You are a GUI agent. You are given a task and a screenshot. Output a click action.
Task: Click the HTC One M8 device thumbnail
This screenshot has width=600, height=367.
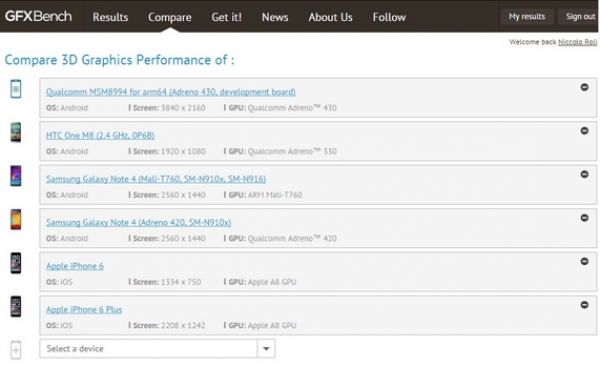[x=16, y=132]
